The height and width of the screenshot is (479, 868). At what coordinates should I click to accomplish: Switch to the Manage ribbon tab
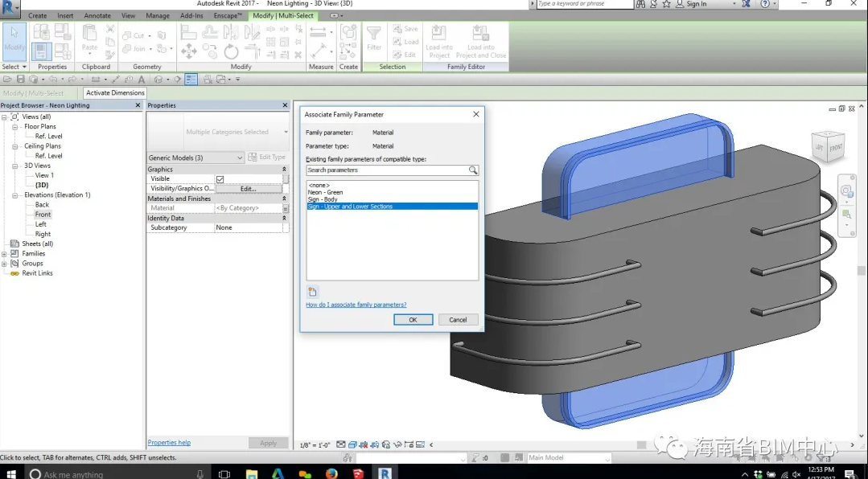[158, 15]
